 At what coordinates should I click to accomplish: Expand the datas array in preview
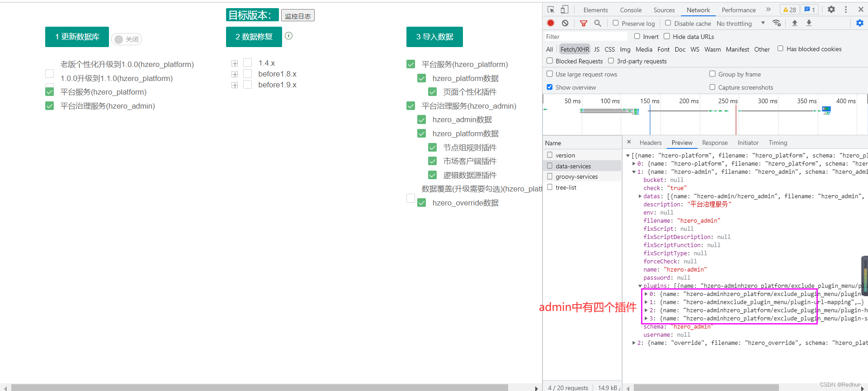coord(640,196)
